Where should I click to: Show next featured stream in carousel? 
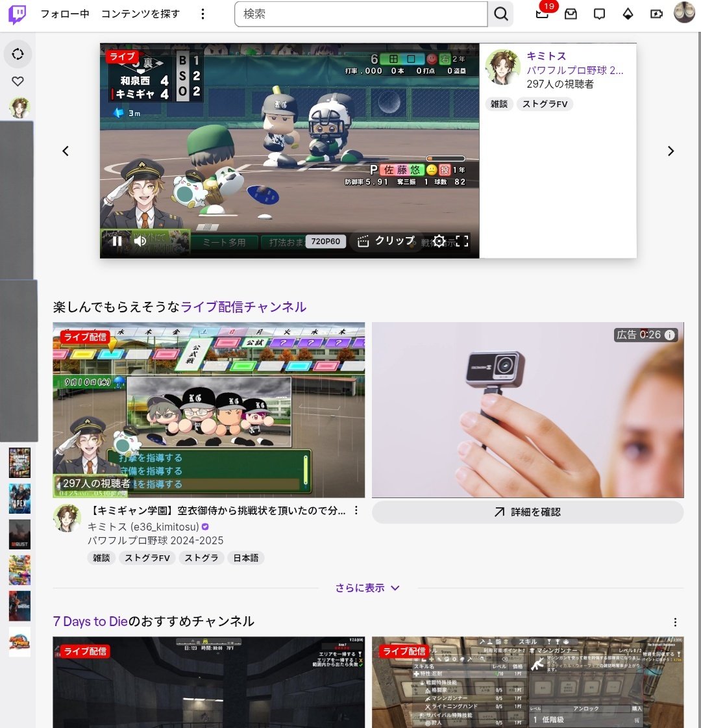pyautogui.click(x=671, y=151)
